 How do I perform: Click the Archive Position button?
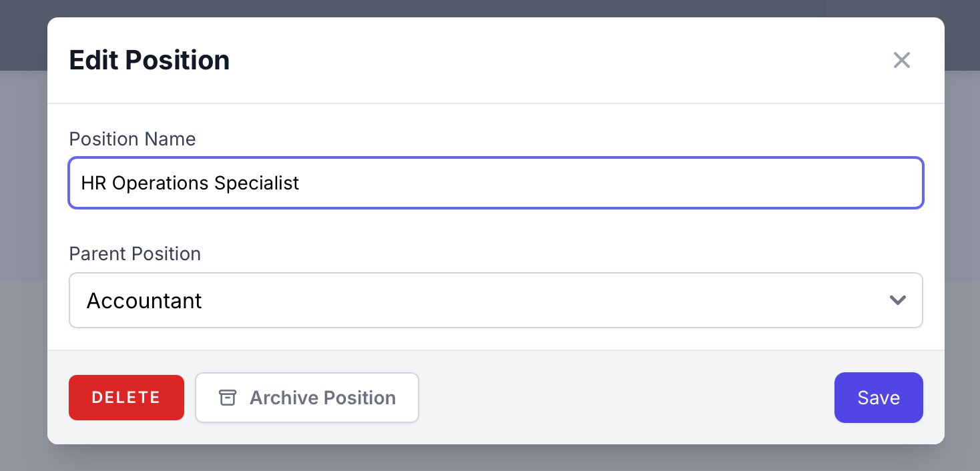point(307,398)
